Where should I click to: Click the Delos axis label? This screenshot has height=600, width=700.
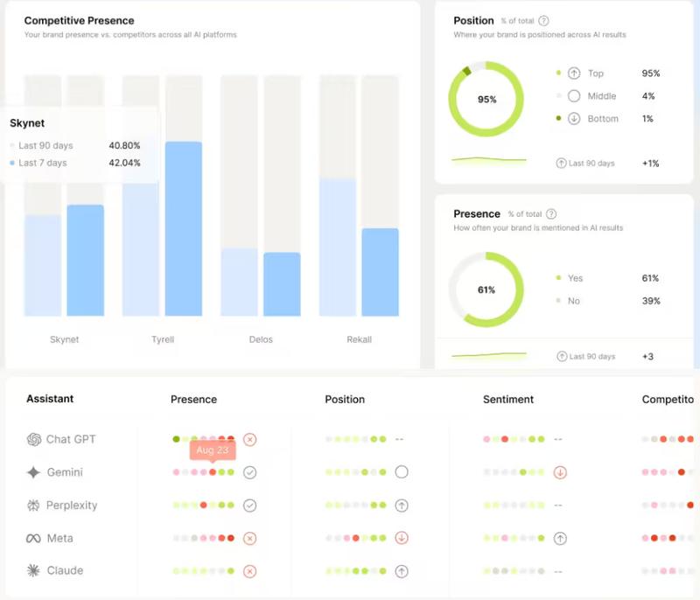[261, 339]
